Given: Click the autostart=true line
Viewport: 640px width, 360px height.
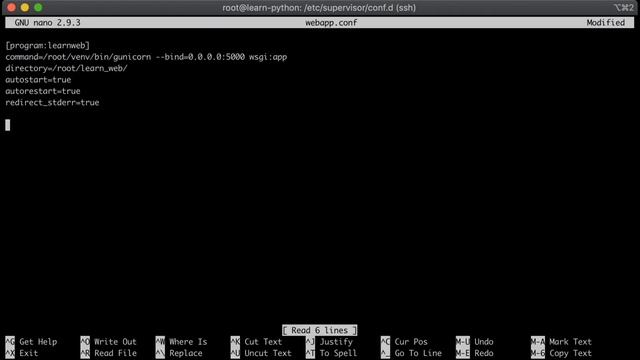Looking at the screenshot, I should (38, 80).
